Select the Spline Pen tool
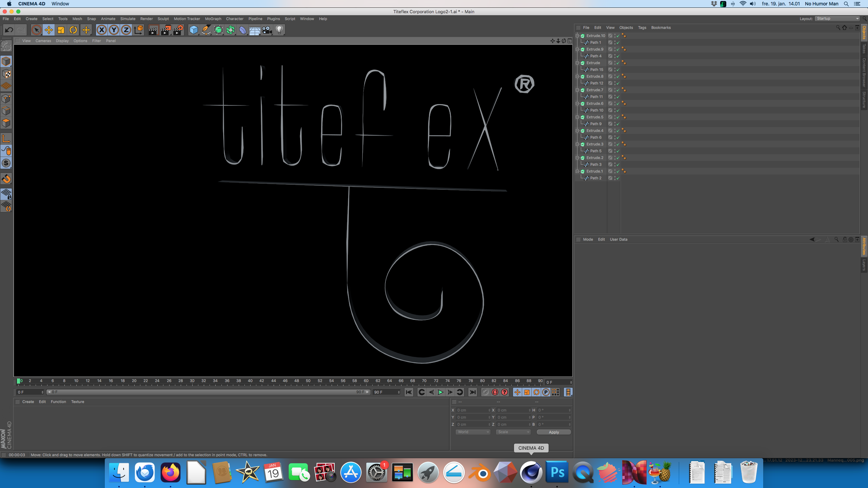 click(x=206, y=30)
